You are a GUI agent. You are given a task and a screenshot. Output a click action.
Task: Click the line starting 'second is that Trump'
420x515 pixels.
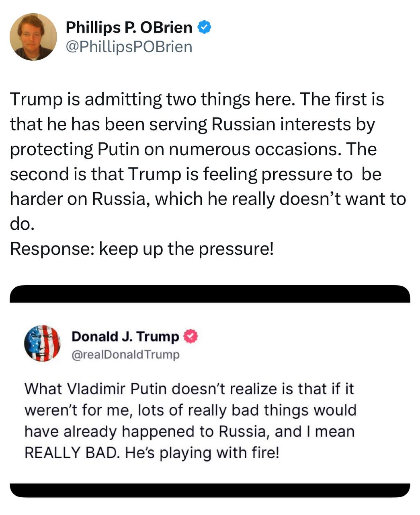click(x=195, y=174)
